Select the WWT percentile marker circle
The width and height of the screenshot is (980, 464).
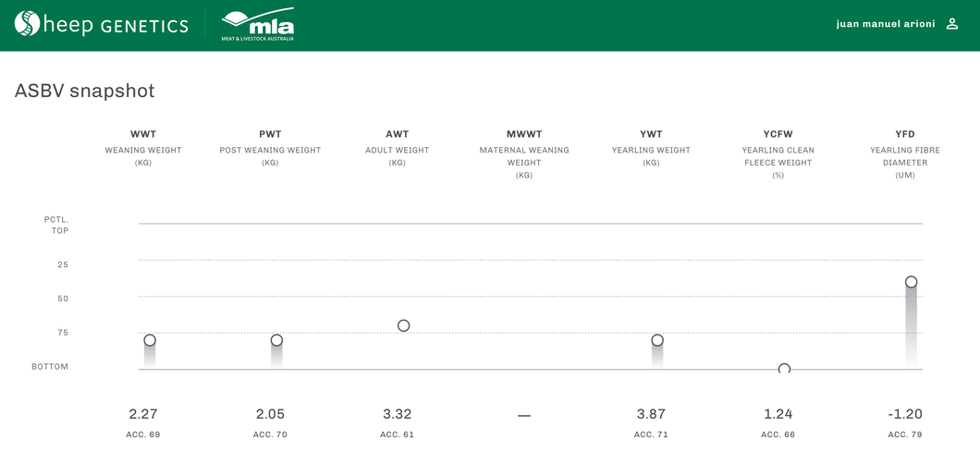tap(150, 340)
